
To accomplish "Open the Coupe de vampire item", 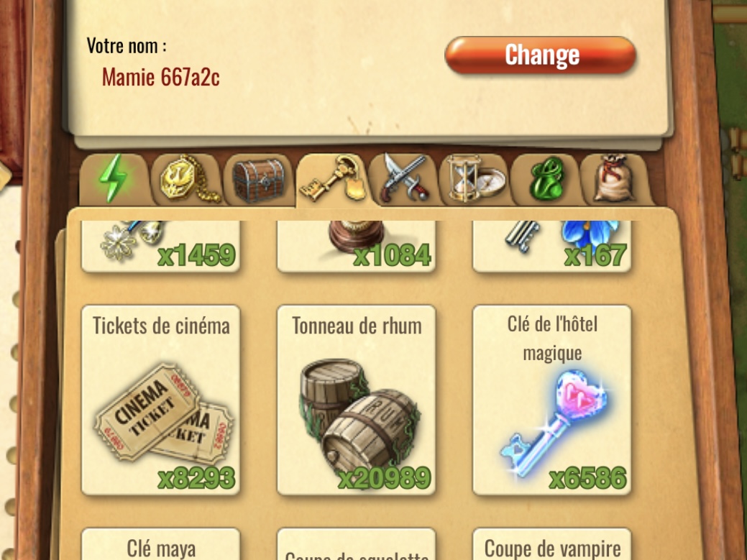I will pos(551,543).
